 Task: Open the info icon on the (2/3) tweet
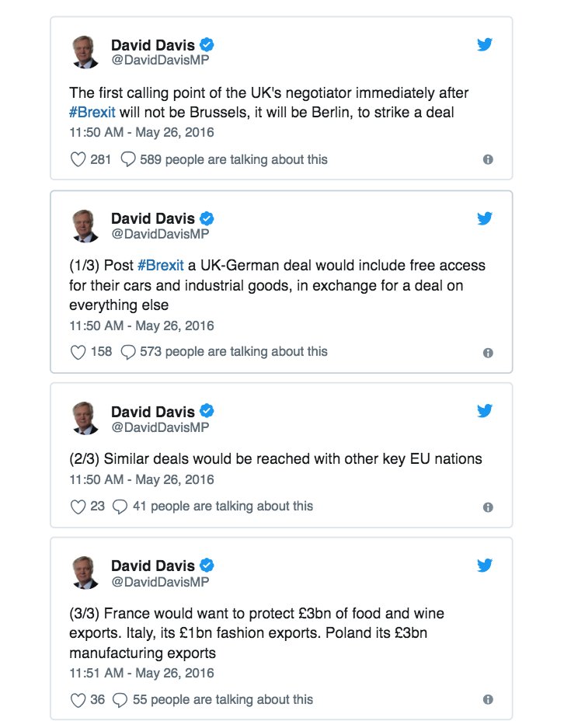pyautogui.click(x=488, y=506)
